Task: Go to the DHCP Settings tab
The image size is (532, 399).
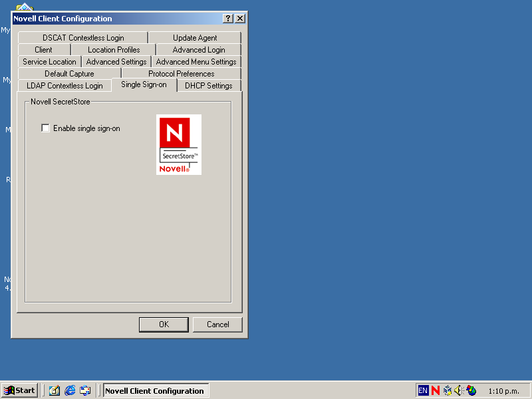Action: pyautogui.click(x=209, y=86)
